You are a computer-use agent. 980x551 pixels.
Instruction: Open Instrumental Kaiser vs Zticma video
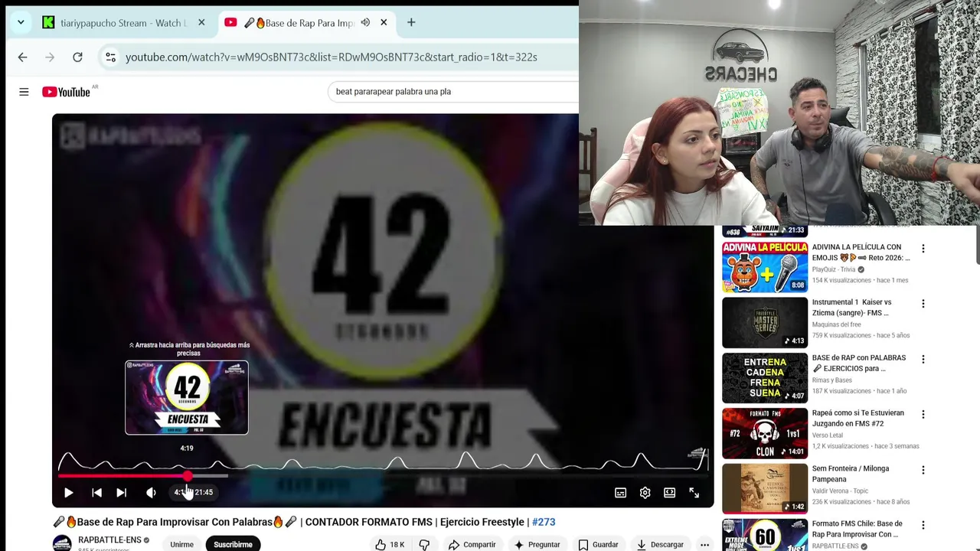coord(851,308)
